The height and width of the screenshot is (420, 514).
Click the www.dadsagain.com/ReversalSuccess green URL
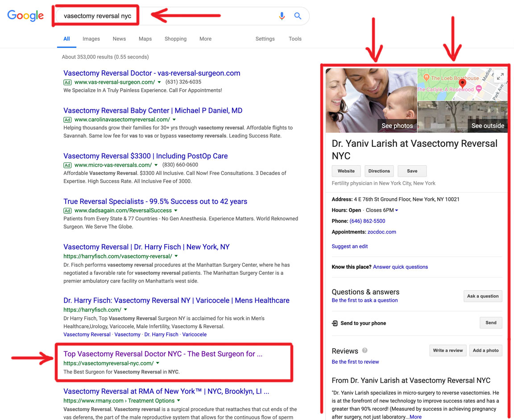coord(123,211)
